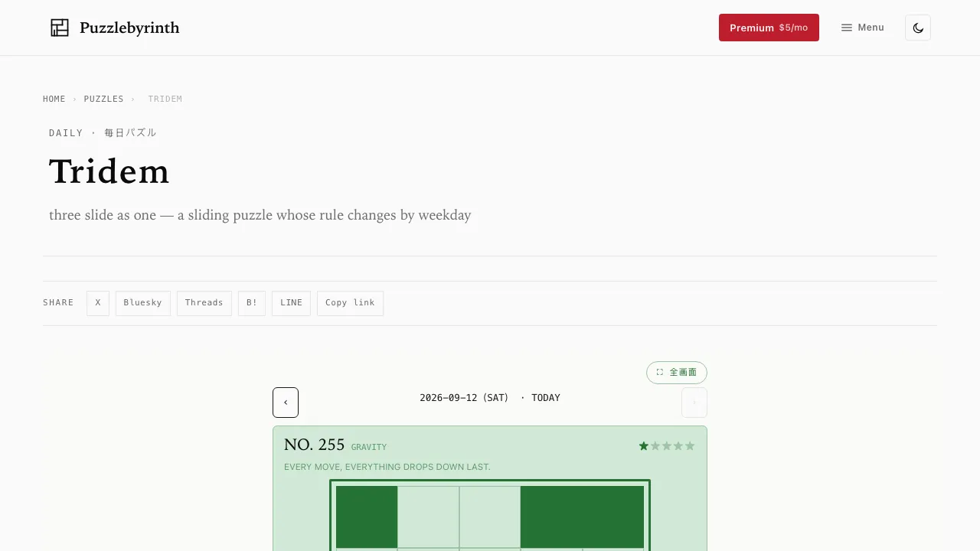Click the Puzzlebyrinth site title
980x551 pixels.
tap(129, 28)
